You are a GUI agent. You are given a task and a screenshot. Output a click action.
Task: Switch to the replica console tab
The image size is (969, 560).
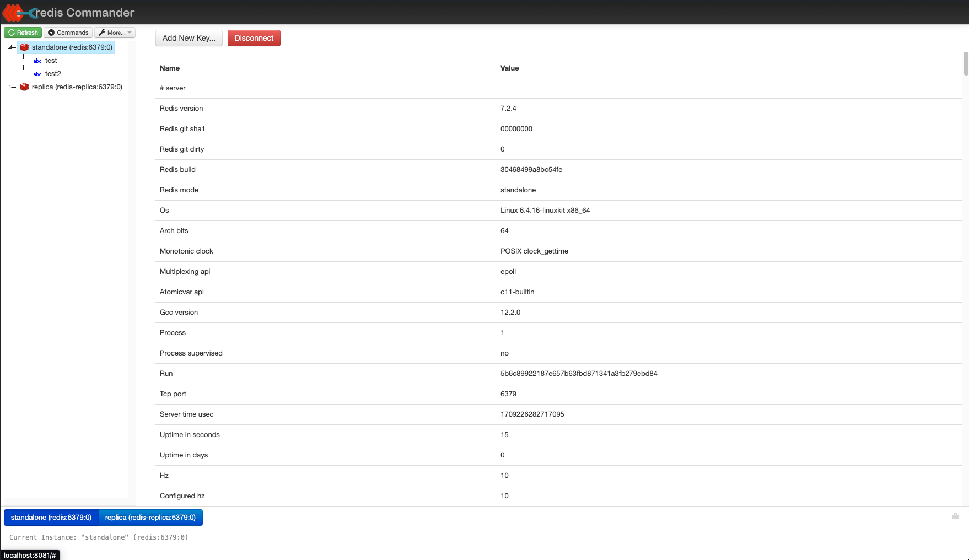(150, 518)
